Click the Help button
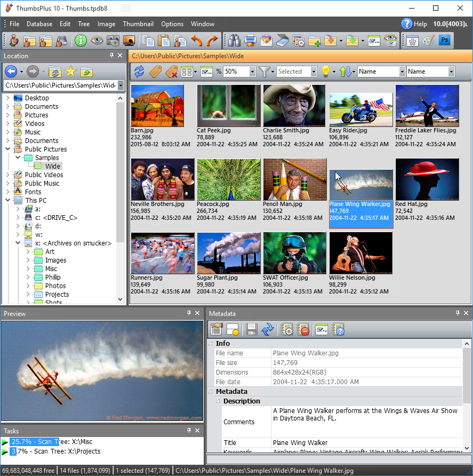Screen dimensions: 473x476 coord(414,24)
